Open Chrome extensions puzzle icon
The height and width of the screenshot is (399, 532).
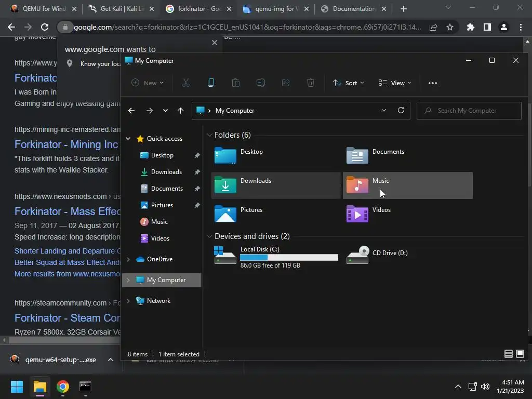tap(471, 27)
